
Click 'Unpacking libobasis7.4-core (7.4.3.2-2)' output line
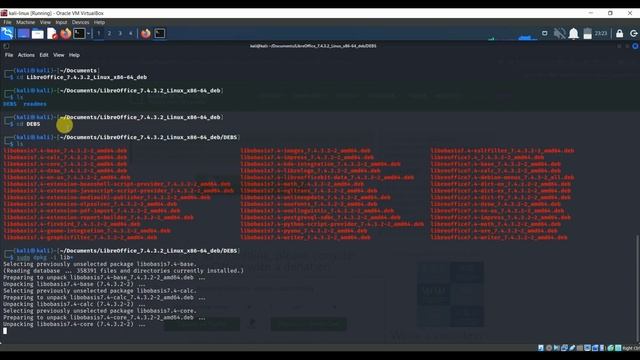click(74, 324)
